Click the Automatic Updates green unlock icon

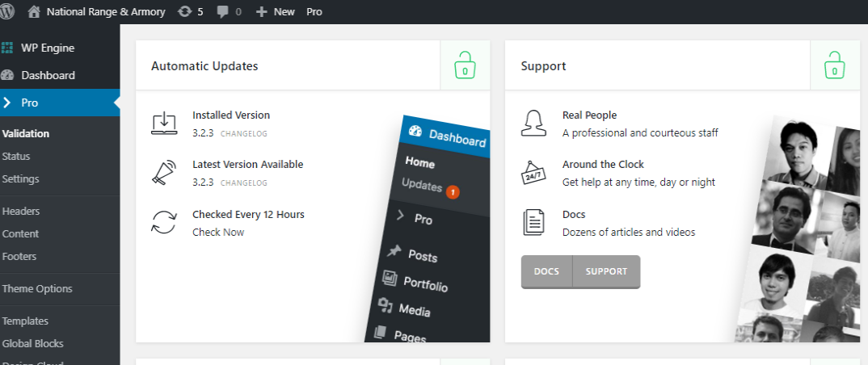tap(465, 65)
